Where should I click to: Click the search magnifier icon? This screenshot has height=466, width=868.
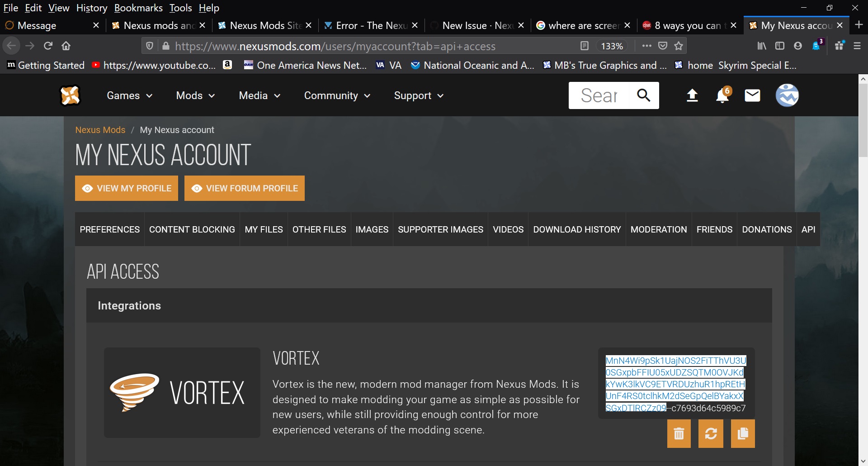pyautogui.click(x=644, y=95)
